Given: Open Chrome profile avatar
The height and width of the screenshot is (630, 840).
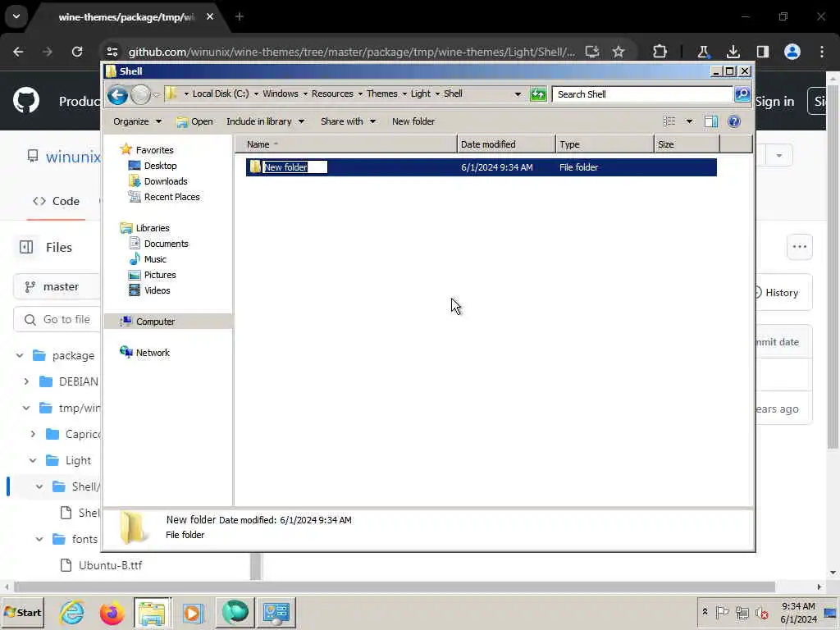Looking at the screenshot, I should tap(792, 52).
